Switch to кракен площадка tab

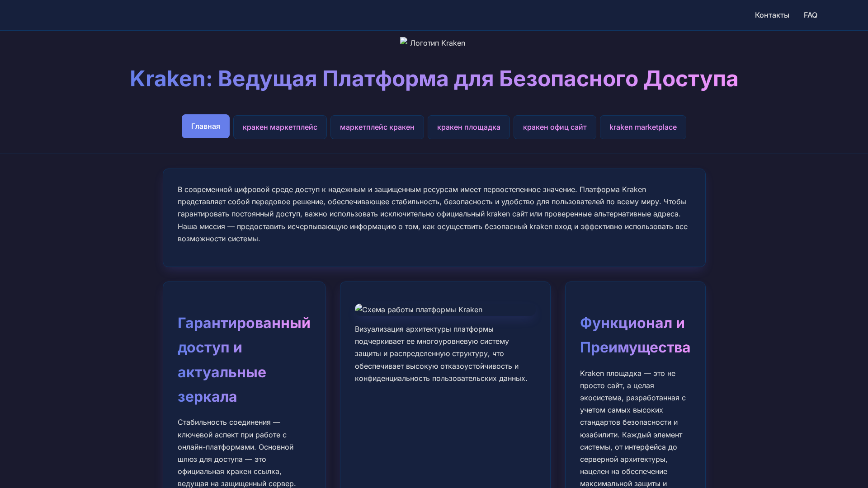[x=468, y=127]
